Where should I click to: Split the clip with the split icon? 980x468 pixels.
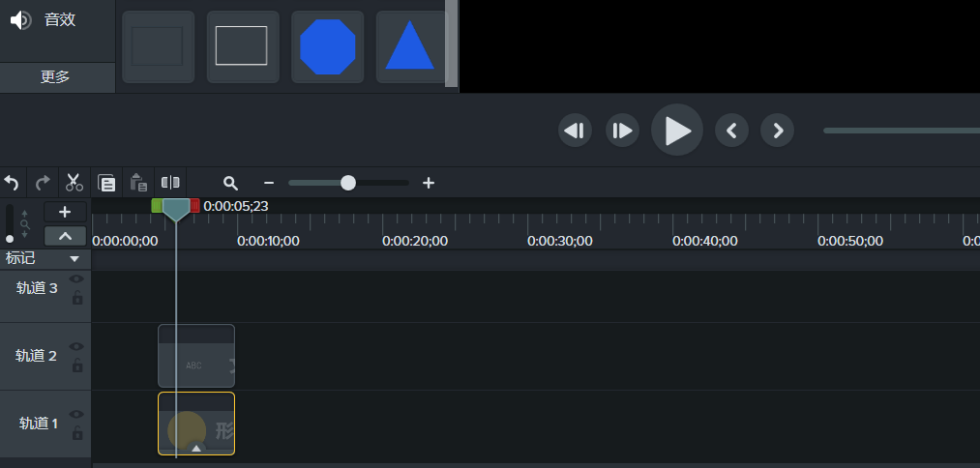pos(170,182)
